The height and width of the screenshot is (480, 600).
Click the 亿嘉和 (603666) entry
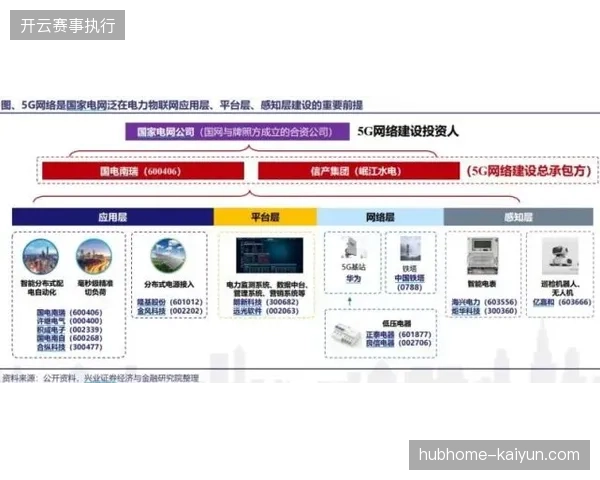click(562, 302)
